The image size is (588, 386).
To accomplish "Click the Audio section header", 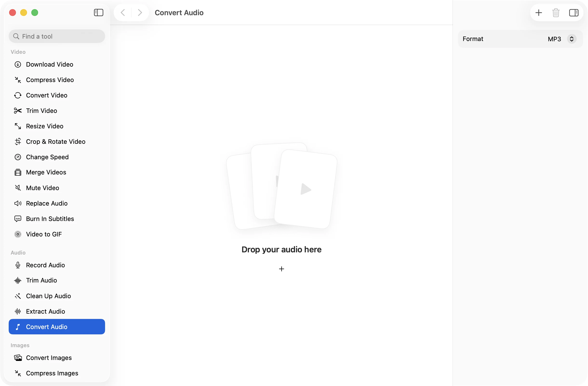I will click(x=18, y=253).
